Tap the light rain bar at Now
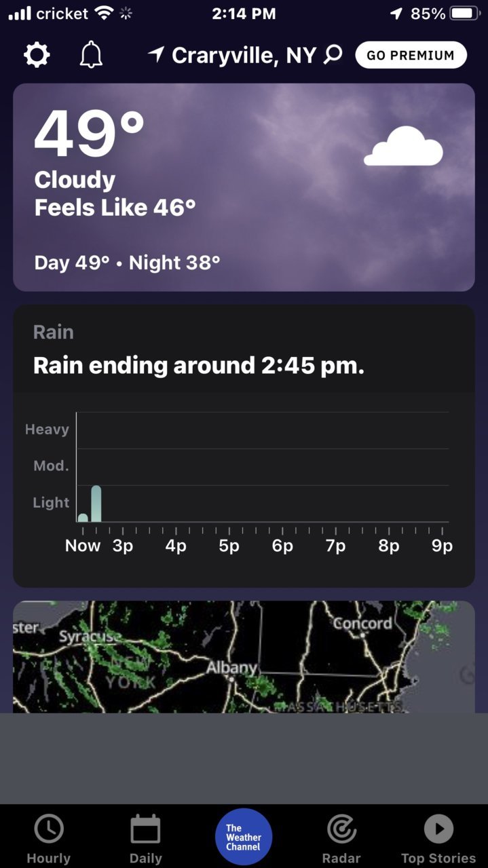Screen dimensions: 488x868 tap(83, 517)
